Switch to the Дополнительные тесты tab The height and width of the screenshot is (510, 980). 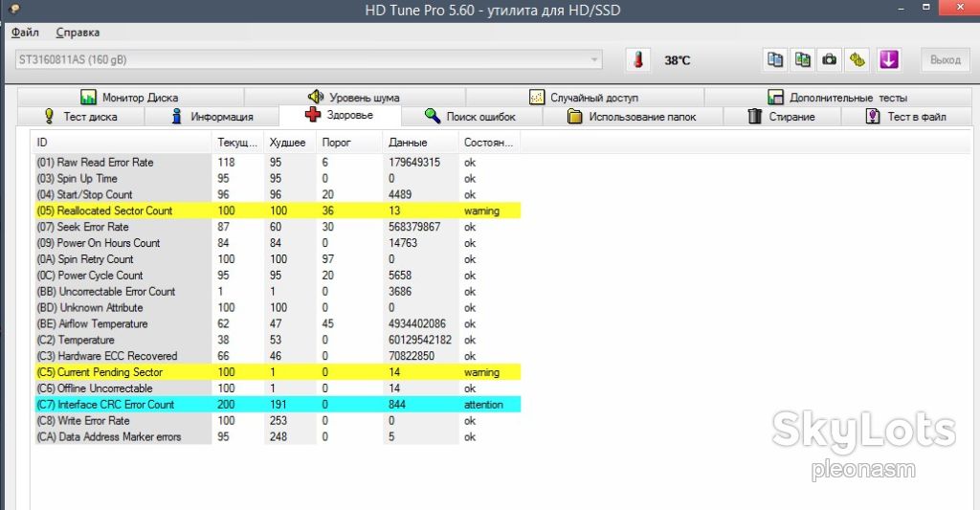point(837,98)
